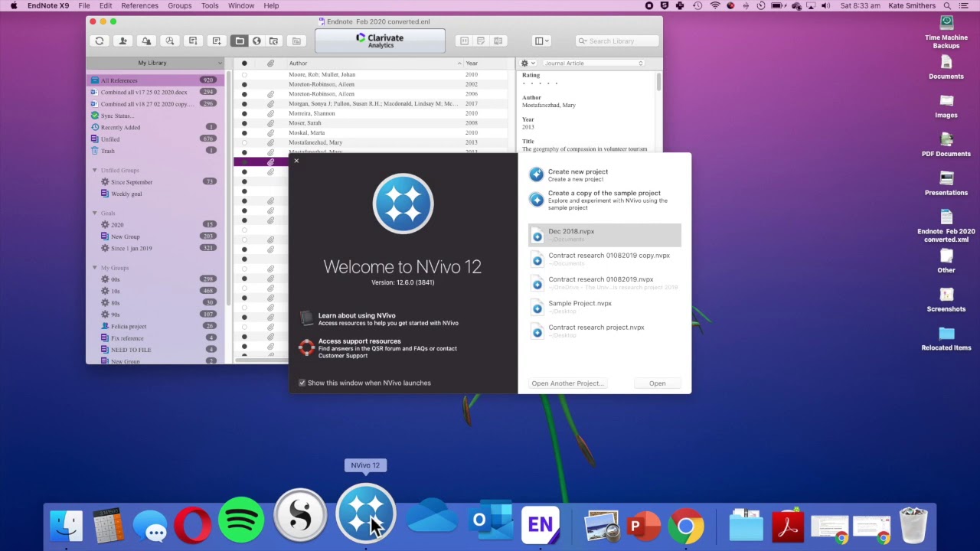Viewport: 980px width, 551px height.
Task: Expand the My Library dropdown header
Action: coord(155,63)
